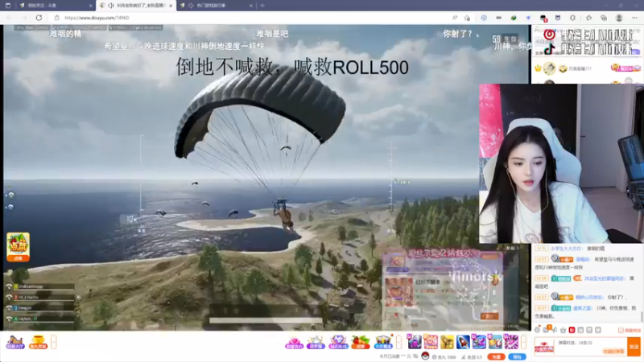The width and height of the screenshot is (644, 362).
Task: Select the golden trophy gift icon
Action: click(x=447, y=342)
